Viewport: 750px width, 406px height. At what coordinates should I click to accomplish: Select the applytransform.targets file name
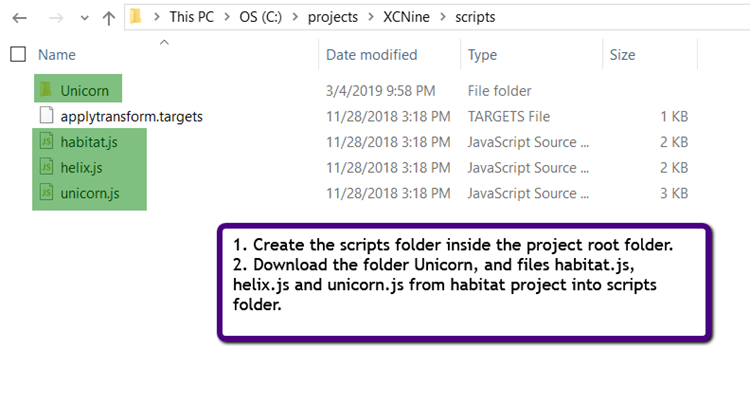[x=132, y=116]
